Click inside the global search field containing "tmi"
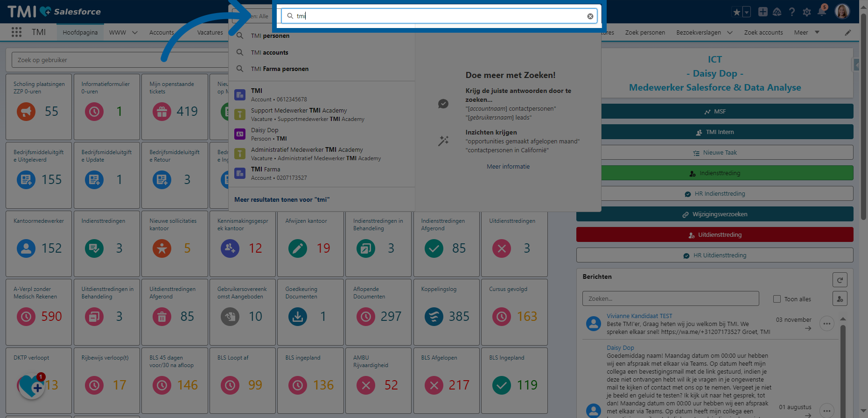This screenshot has width=868, height=418. (439, 16)
